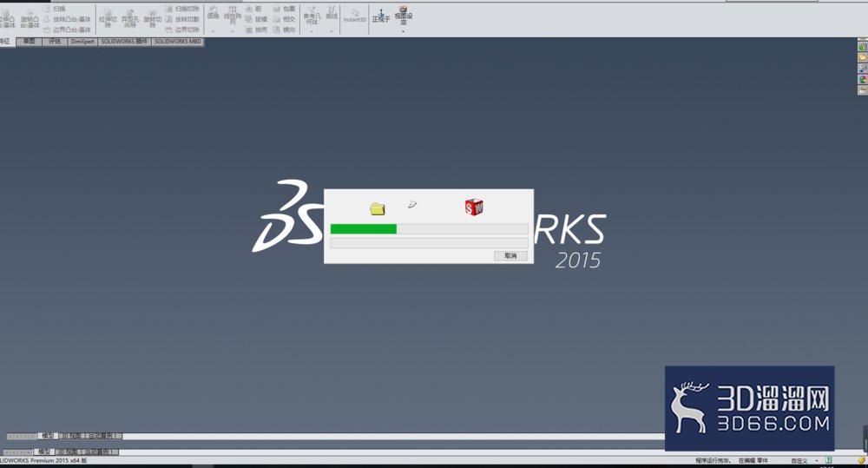This screenshot has width=868, height=468.
Task: Select the 放样切割 lofted cut tool
Action: coord(182,19)
